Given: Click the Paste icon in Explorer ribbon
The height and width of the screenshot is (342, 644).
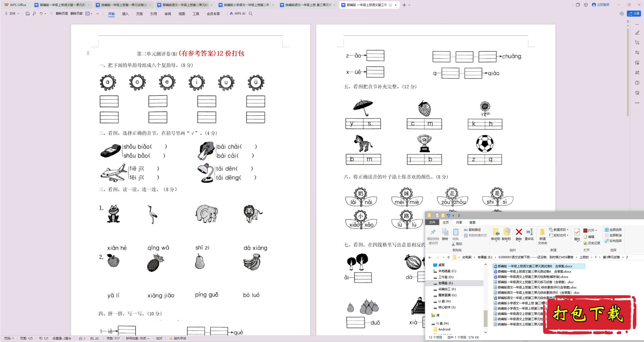Looking at the screenshot, I should click(456, 232).
